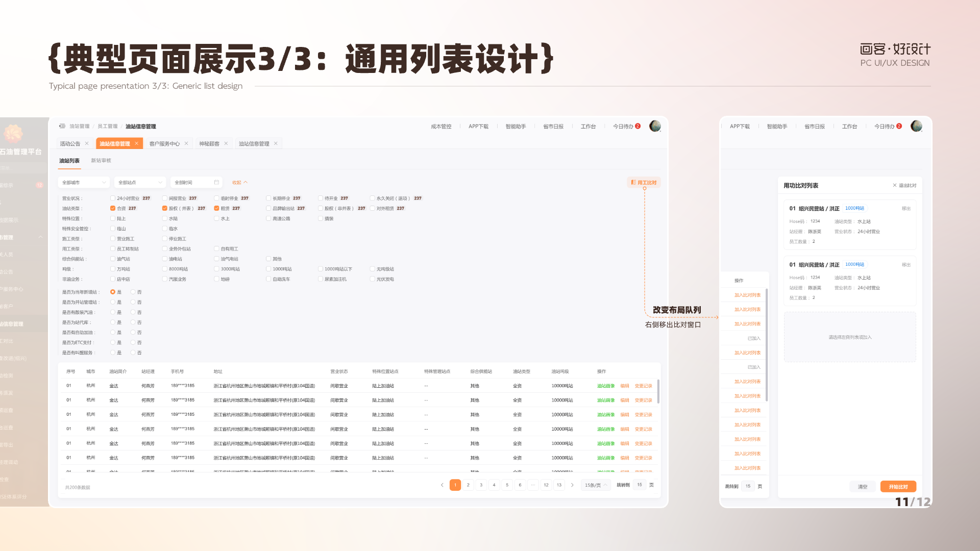Open 智能助手 in main window header
Viewport: 980px width, 551px height.
[x=516, y=127]
